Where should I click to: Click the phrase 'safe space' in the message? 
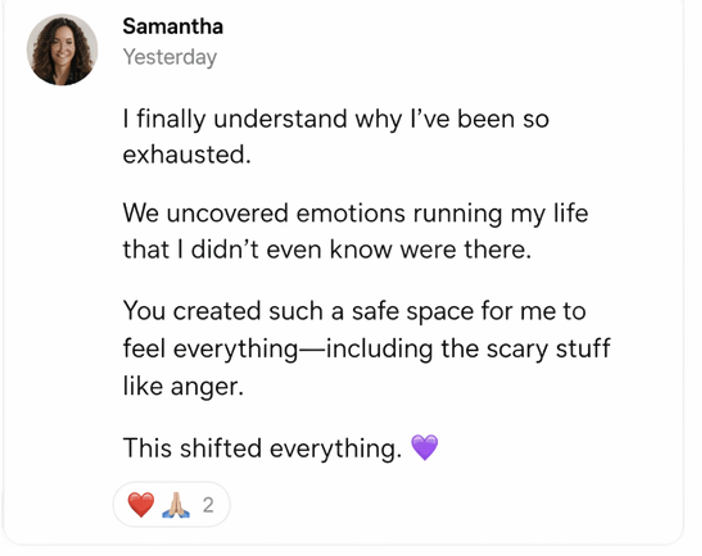point(413,312)
